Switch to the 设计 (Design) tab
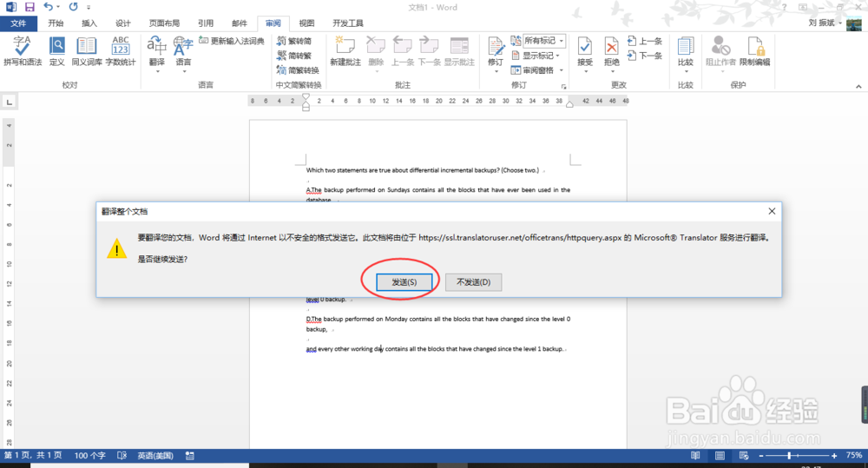 (x=123, y=23)
